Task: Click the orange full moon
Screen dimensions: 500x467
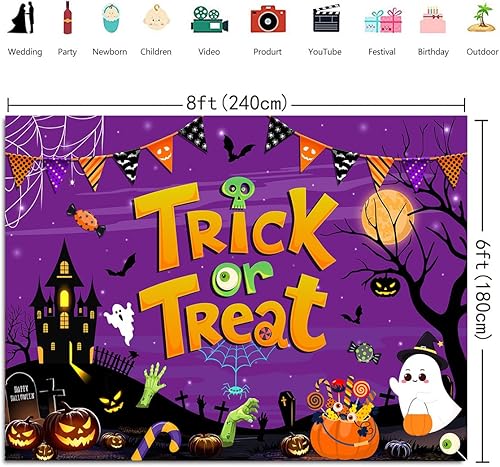Action: pyautogui.click(x=388, y=216)
